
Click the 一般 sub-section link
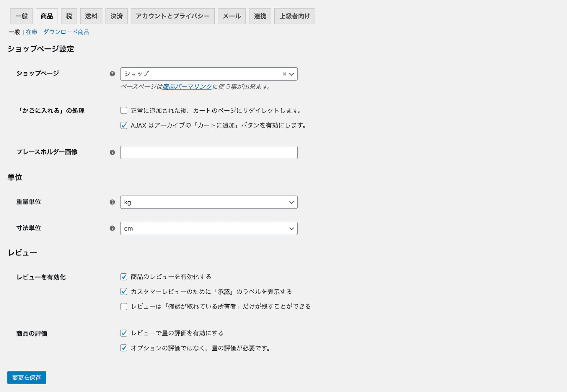[x=14, y=32]
